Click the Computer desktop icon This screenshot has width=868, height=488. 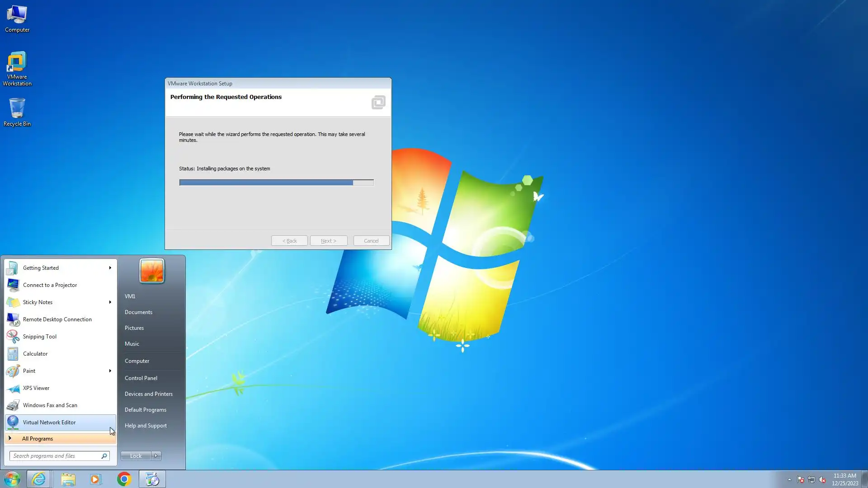pyautogui.click(x=17, y=19)
